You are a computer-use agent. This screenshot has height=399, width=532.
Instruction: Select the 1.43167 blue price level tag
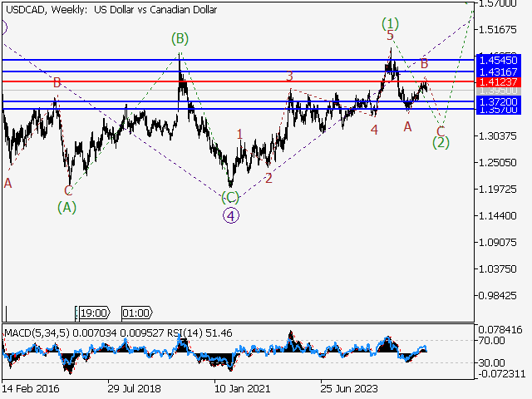pyautogui.click(x=499, y=71)
